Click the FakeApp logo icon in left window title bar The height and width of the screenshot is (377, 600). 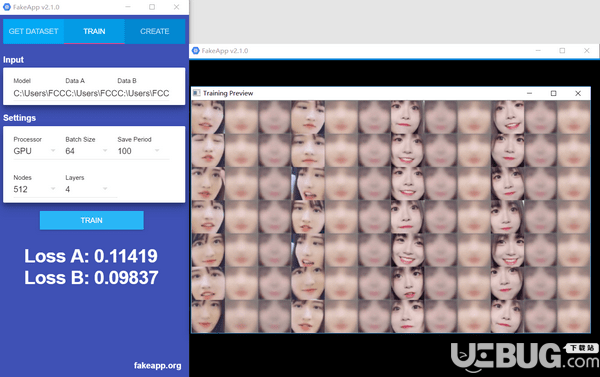click(x=7, y=7)
